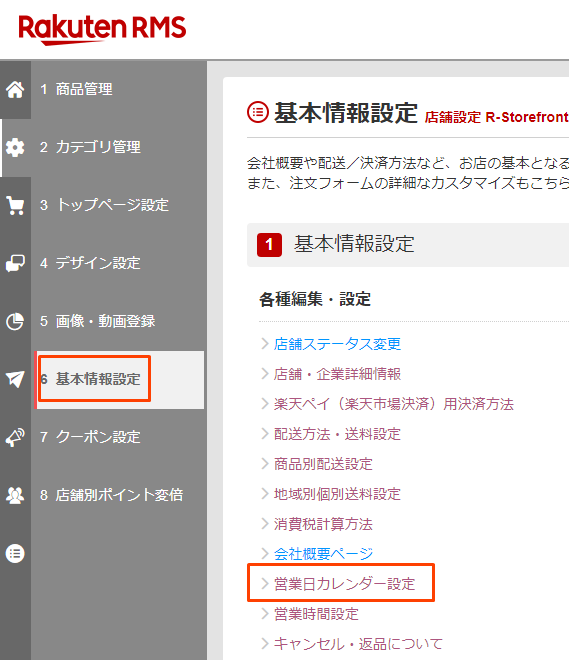This screenshot has height=660, width=569.
Task: Click the 営業日カレンダー設定 link
Action: tap(344, 584)
